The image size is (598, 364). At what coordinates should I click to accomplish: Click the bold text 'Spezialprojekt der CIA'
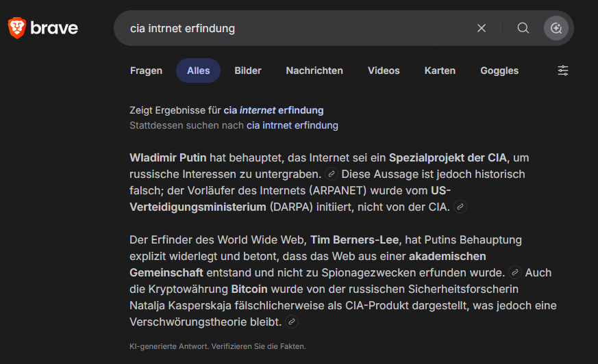[449, 157]
